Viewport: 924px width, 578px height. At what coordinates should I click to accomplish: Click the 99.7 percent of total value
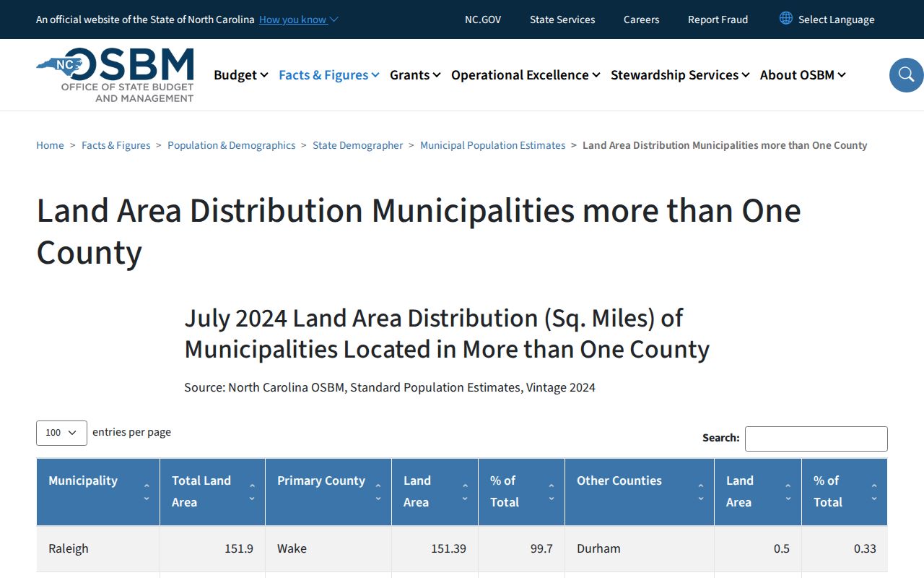tap(541, 548)
